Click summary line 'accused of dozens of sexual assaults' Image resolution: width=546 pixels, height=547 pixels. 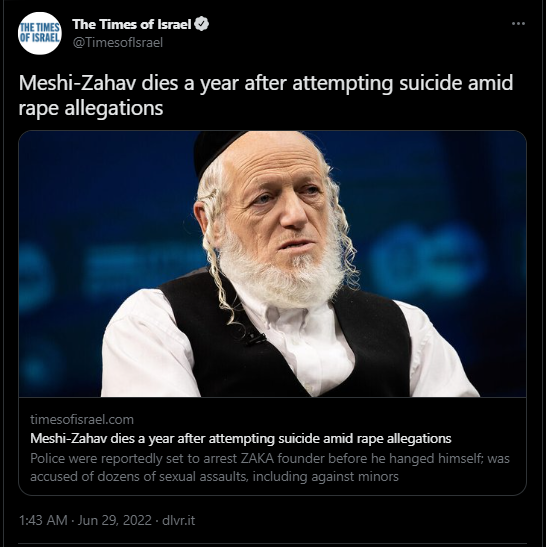[214, 477]
